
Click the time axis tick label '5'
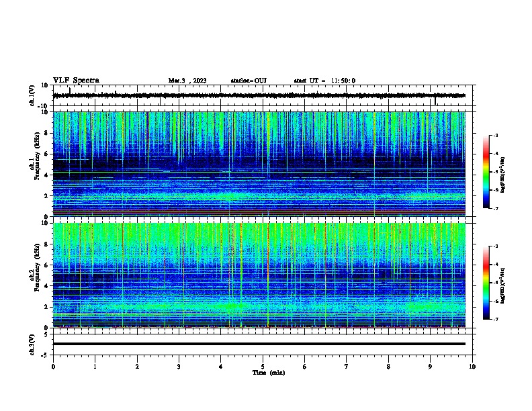[263, 367]
